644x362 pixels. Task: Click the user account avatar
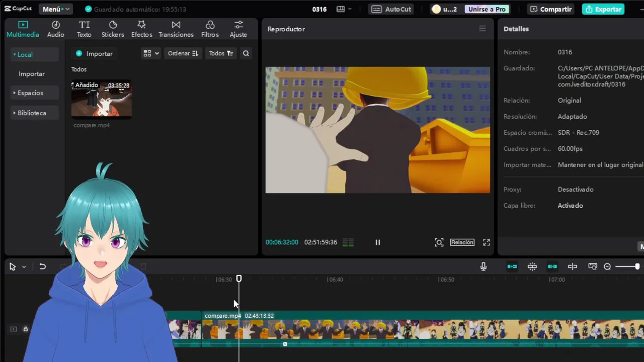coord(436,9)
